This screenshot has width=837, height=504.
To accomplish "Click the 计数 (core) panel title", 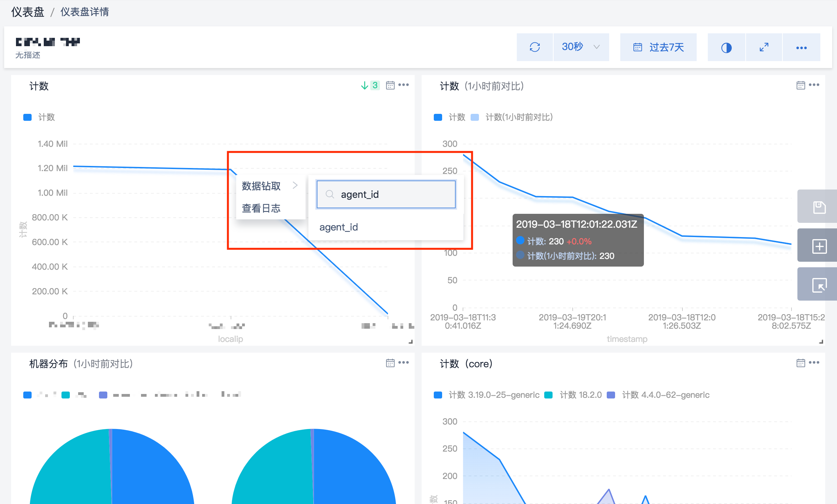I will coord(466,364).
